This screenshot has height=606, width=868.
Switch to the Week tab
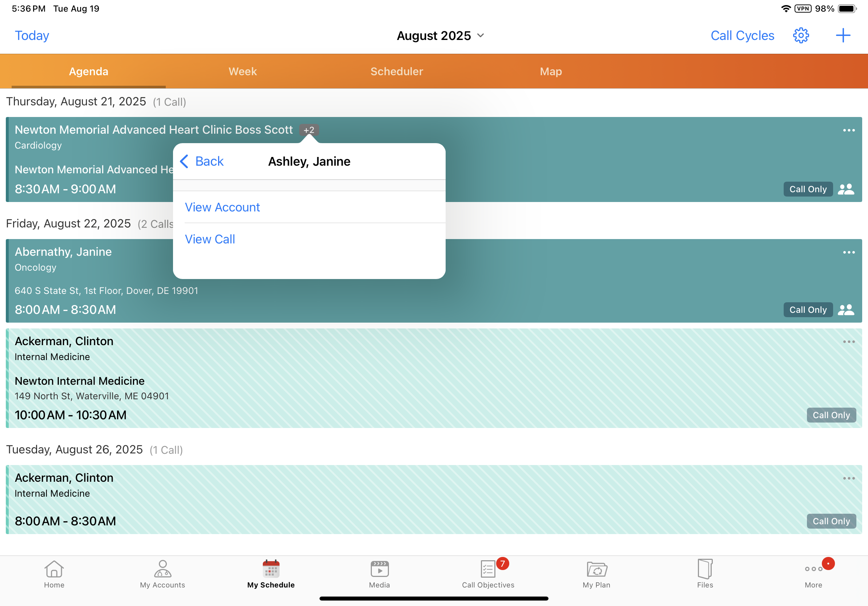(242, 72)
